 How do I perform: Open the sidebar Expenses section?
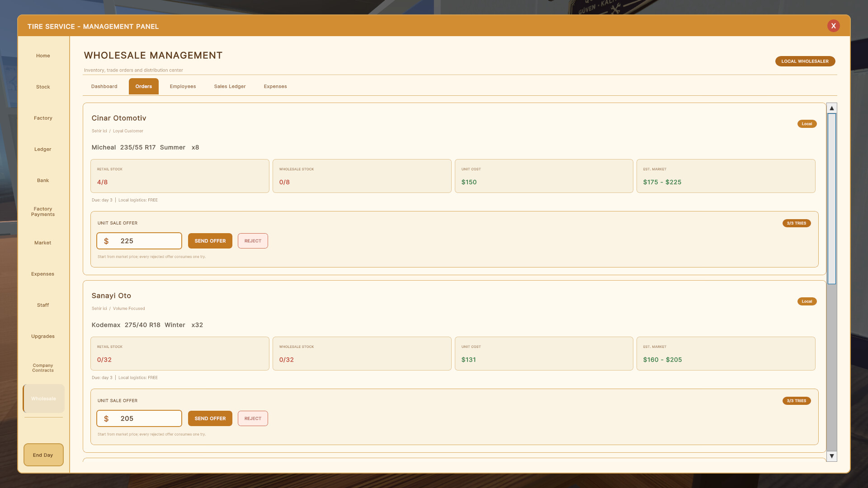tap(43, 274)
